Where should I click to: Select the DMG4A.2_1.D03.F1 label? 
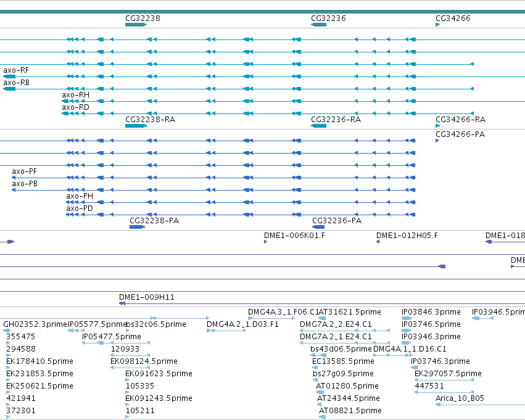(x=242, y=324)
